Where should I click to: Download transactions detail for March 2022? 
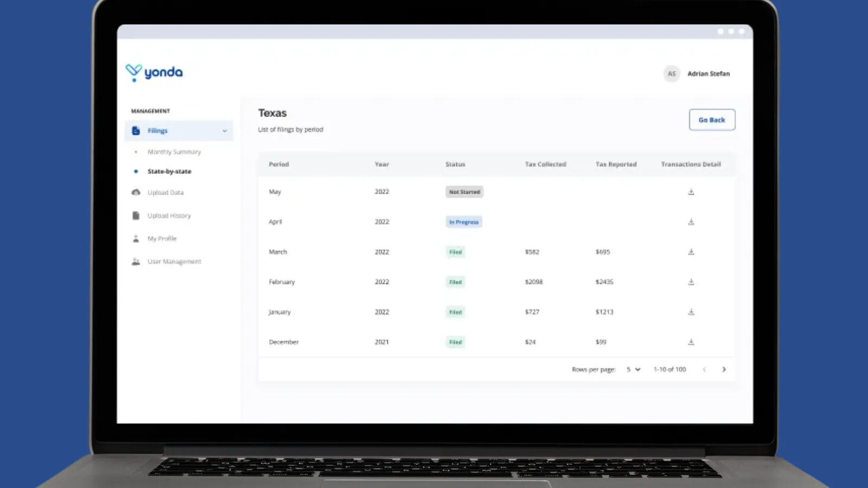[x=691, y=252]
